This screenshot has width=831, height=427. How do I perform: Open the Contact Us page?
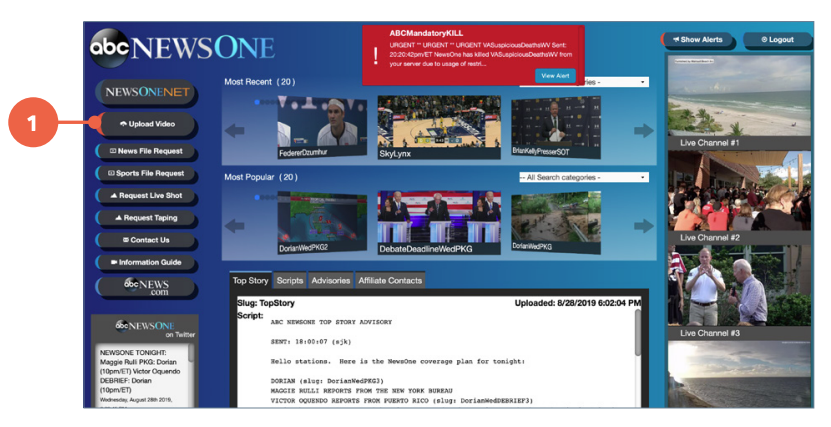tap(147, 241)
